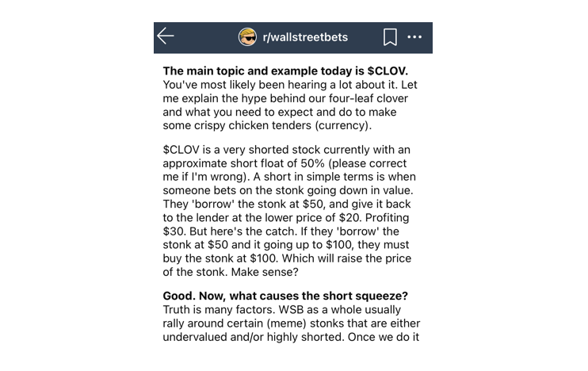This screenshot has height=371, width=588.
Task: Save the post with the bookmark icon
Action: tap(390, 37)
